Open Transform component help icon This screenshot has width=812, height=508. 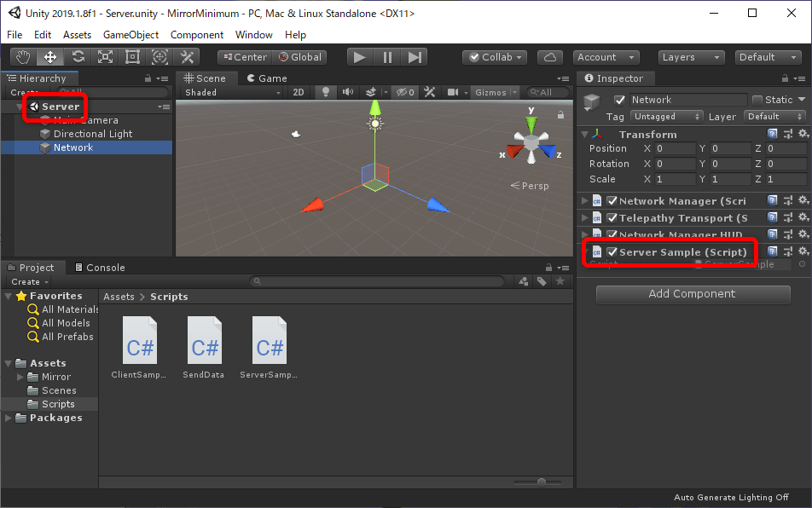tap(773, 134)
